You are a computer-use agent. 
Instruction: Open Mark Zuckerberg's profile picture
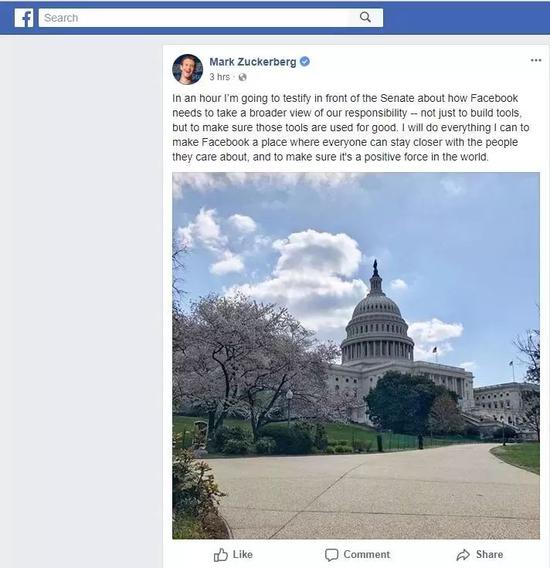[187, 69]
